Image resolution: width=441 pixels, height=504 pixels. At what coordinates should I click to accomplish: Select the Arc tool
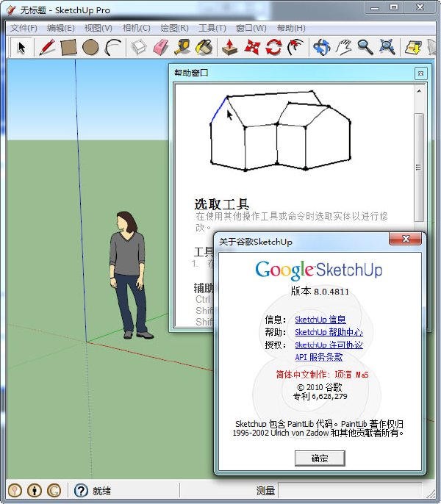pos(113,47)
